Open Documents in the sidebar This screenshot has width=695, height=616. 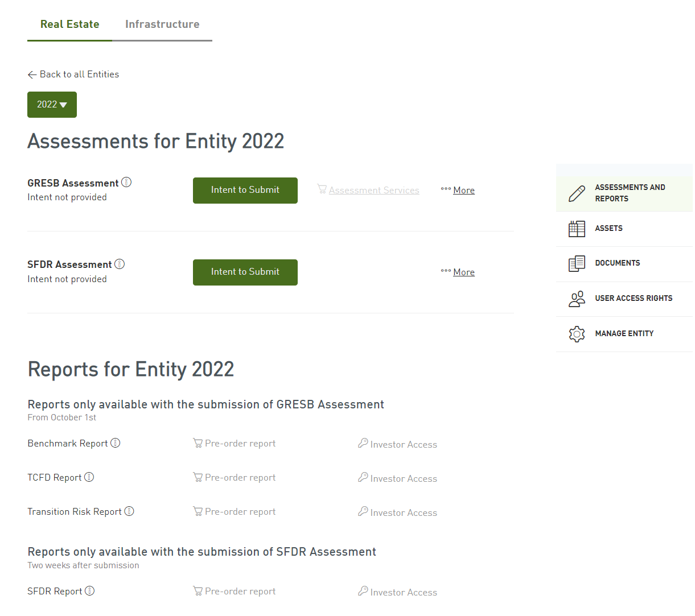tap(624, 263)
